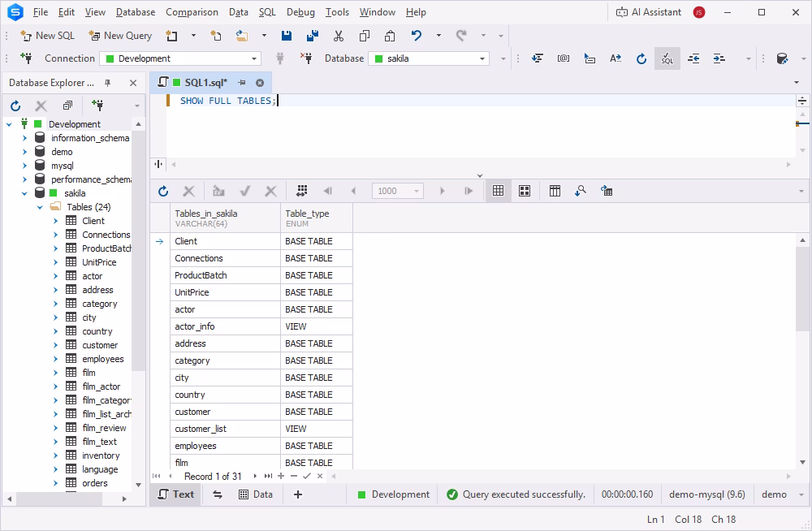
Task: Open the File menu
Action: click(x=41, y=12)
